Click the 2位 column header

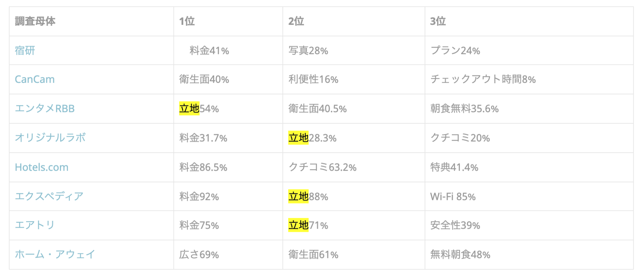[296, 21]
